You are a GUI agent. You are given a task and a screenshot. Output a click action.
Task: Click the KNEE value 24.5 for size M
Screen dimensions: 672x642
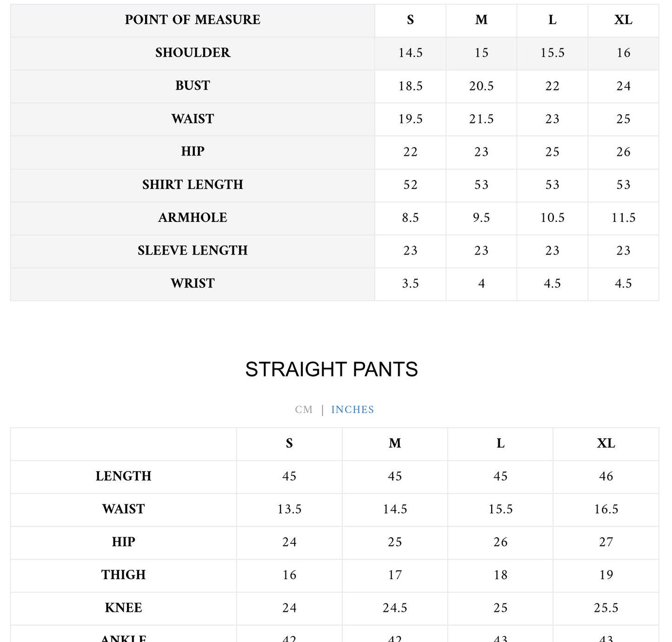[x=395, y=608]
